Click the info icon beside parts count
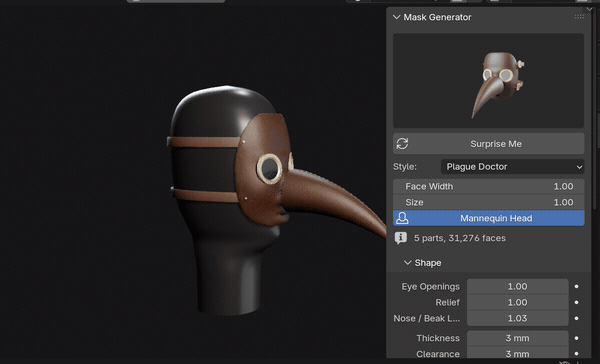Screen dimensions: 600x364 (x=401, y=238)
